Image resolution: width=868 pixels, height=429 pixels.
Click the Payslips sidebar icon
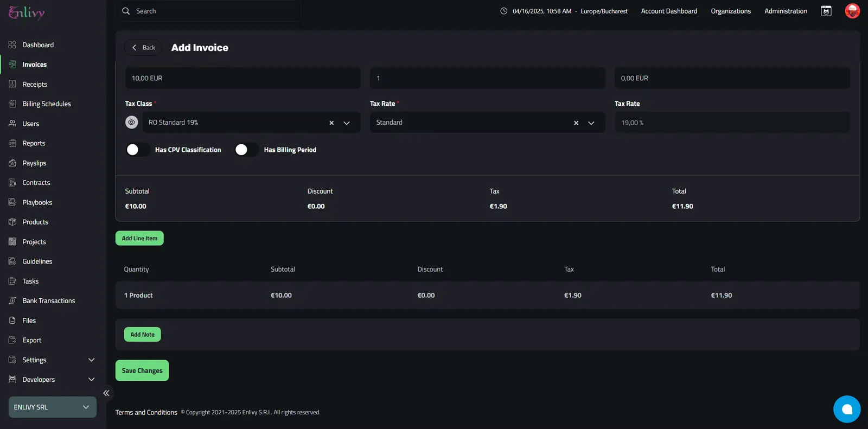pyautogui.click(x=12, y=163)
